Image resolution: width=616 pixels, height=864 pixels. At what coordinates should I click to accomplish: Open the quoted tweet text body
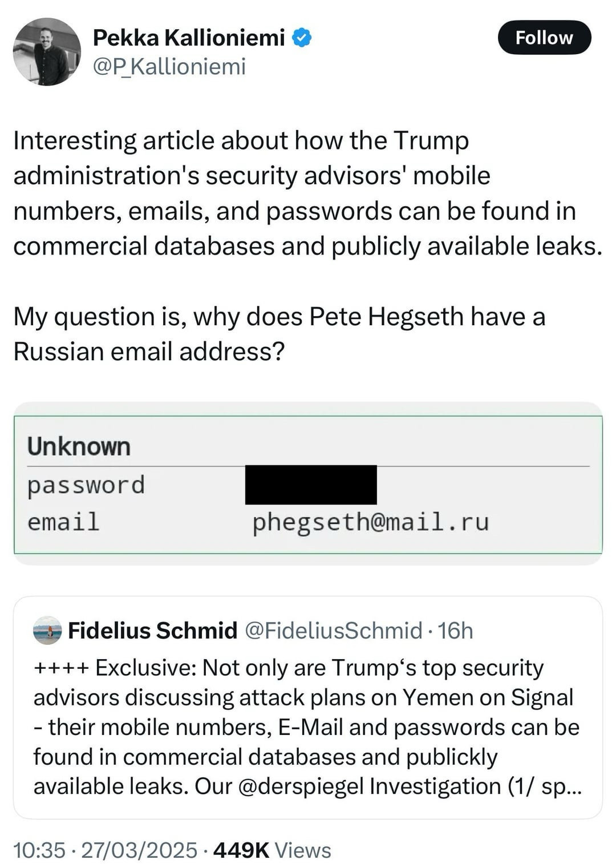[307, 727]
